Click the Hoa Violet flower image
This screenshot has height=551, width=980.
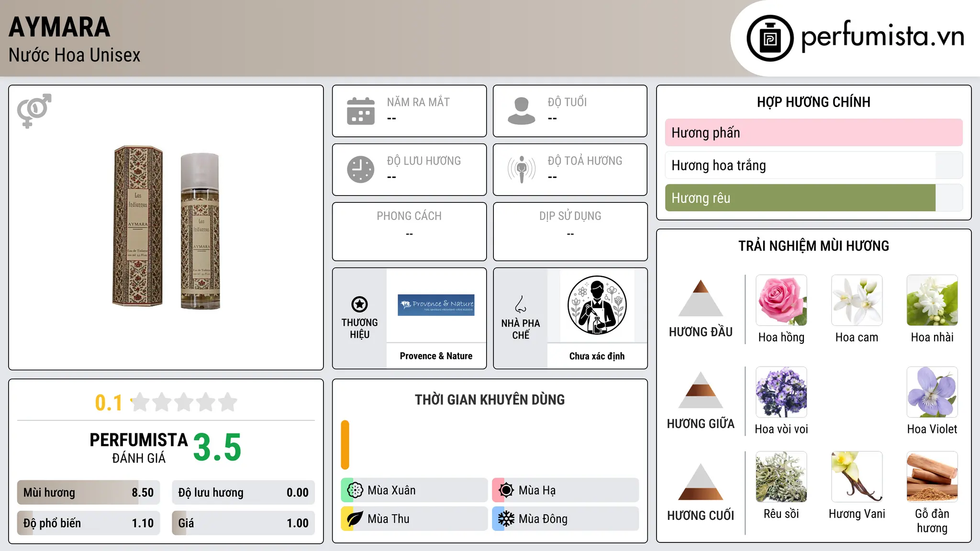tap(932, 392)
